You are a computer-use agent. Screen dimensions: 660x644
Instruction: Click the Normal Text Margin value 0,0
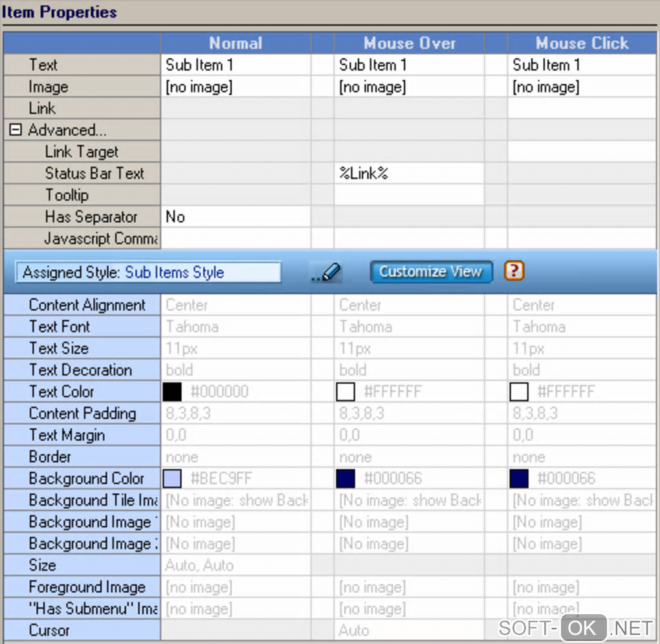coord(236,435)
